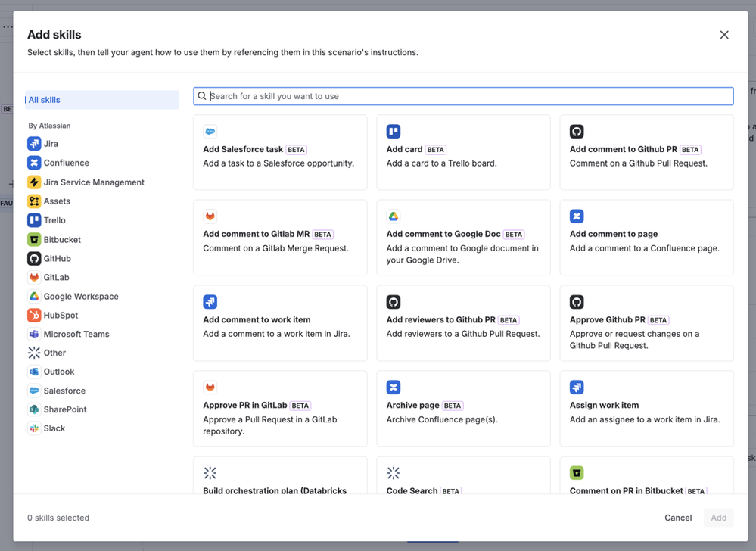The width and height of the screenshot is (756, 551).
Task: Show Jira Service Management skills
Action: (x=93, y=182)
